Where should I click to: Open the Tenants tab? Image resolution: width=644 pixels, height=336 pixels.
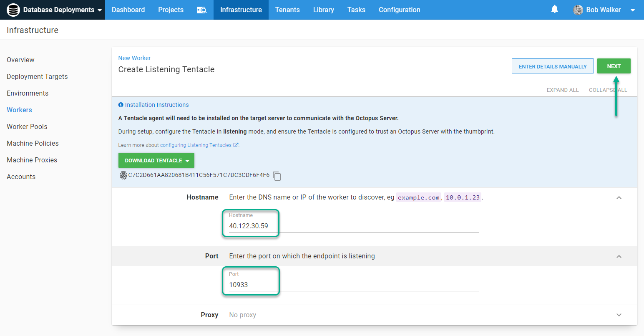(x=287, y=10)
